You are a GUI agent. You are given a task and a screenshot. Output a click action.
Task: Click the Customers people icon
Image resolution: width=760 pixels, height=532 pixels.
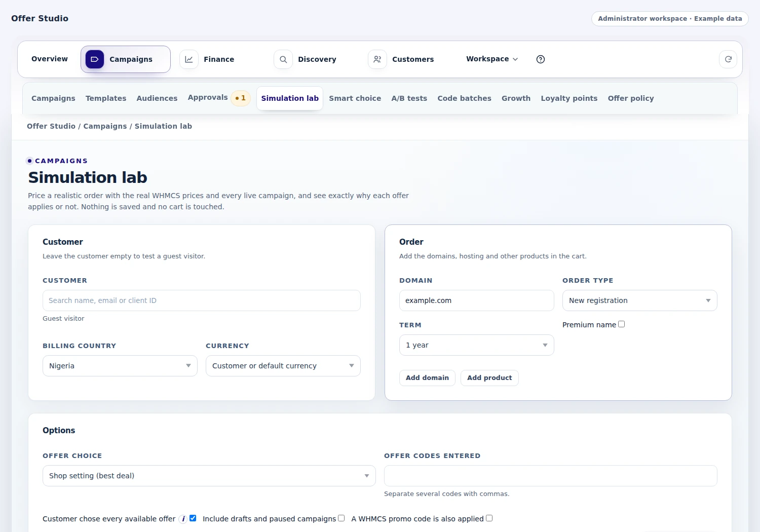pos(377,59)
